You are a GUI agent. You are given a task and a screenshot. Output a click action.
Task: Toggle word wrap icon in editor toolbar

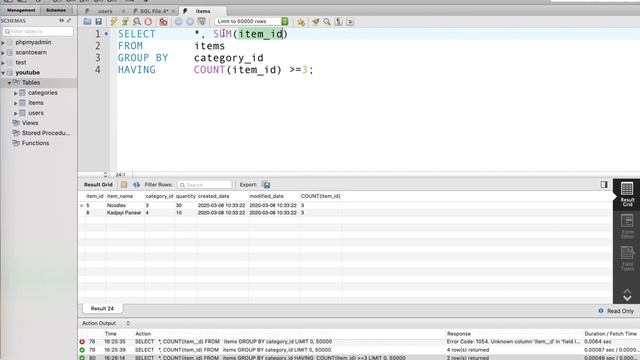pos(350,21)
